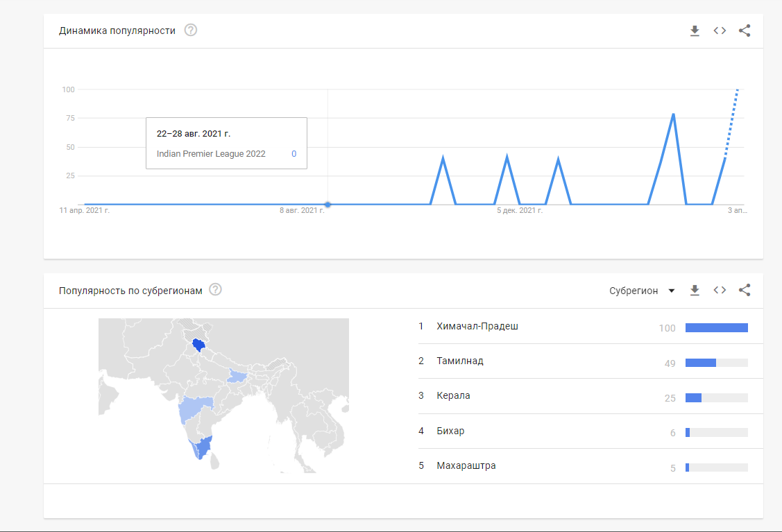This screenshot has height=532, width=782.
Task: Open embed code for popularity dynamics chart
Action: 719,31
